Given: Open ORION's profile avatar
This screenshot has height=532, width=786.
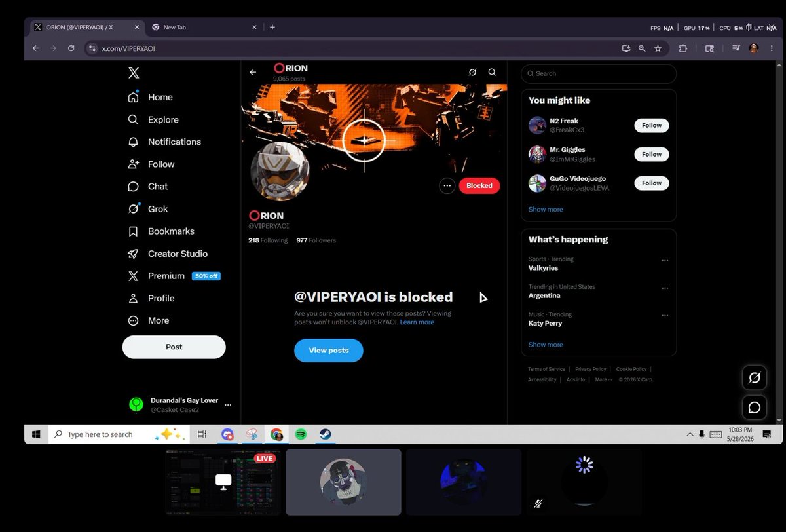Looking at the screenshot, I should 280,171.
